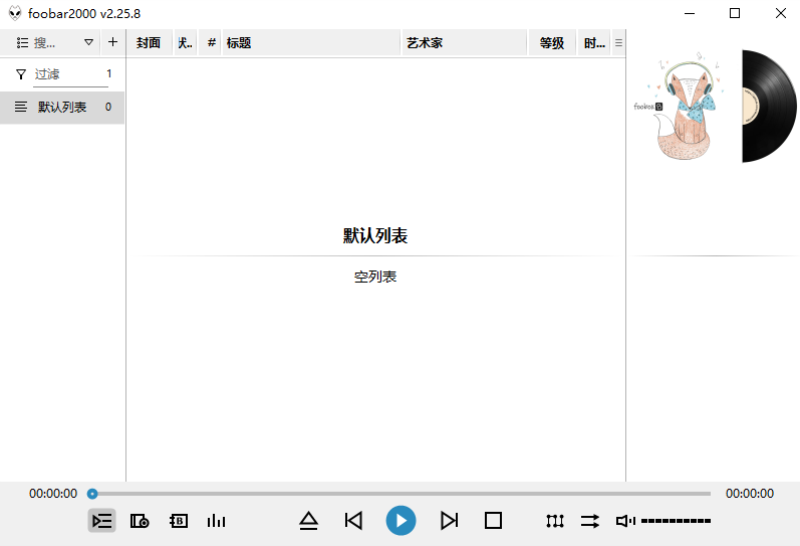Click the playback progress track

coord(401,493)
